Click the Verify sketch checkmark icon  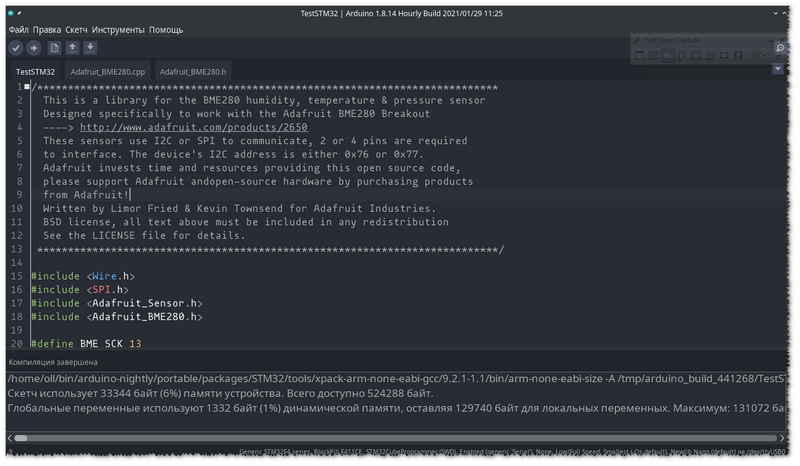(16, 48)
